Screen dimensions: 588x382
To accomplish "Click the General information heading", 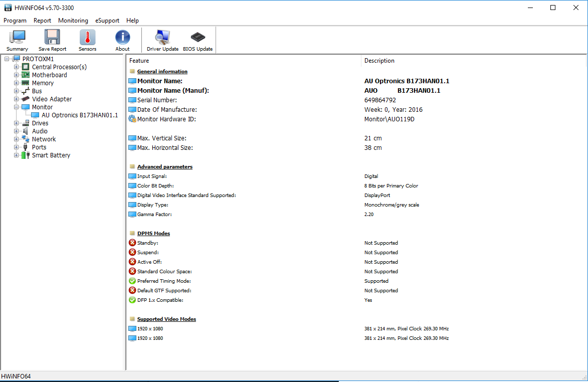I will [x=162, y=71].
